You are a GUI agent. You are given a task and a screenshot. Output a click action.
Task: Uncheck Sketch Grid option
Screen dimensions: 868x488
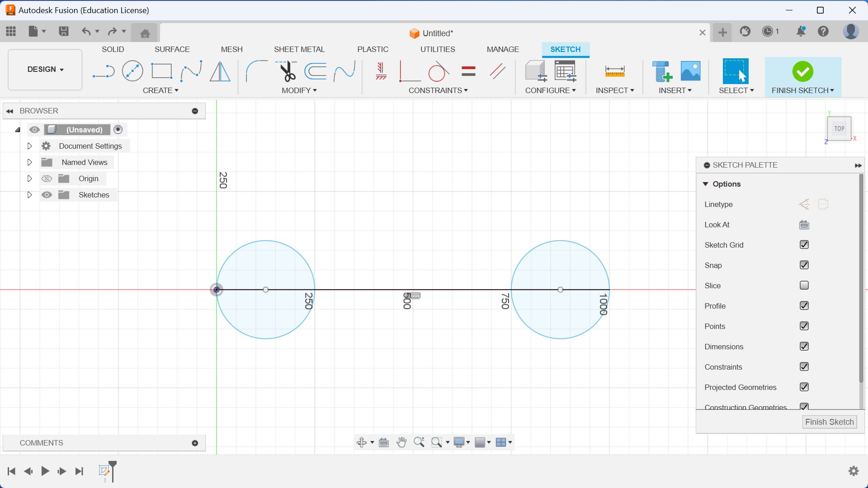click(x=804, y=244)
